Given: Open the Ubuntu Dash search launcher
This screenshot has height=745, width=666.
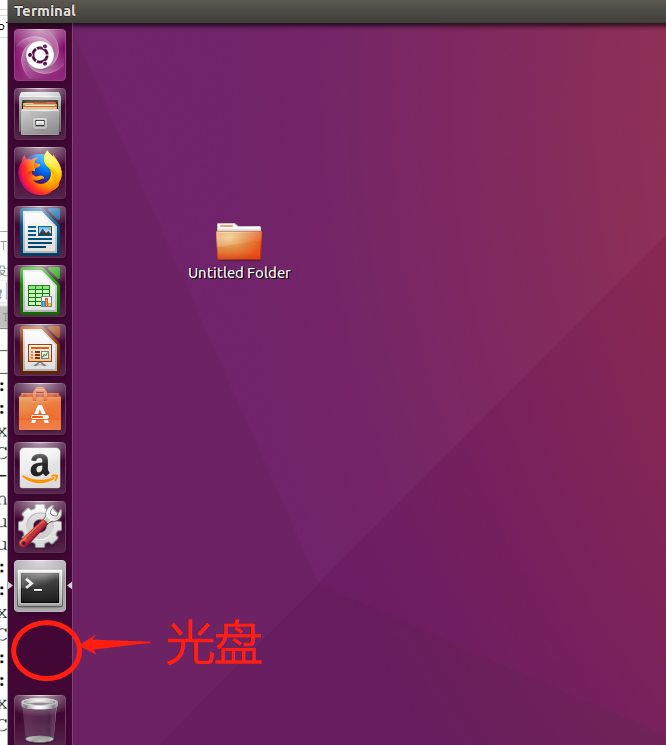Looking at the screenshot, I should pyautogui.click(x=40, y=55).
